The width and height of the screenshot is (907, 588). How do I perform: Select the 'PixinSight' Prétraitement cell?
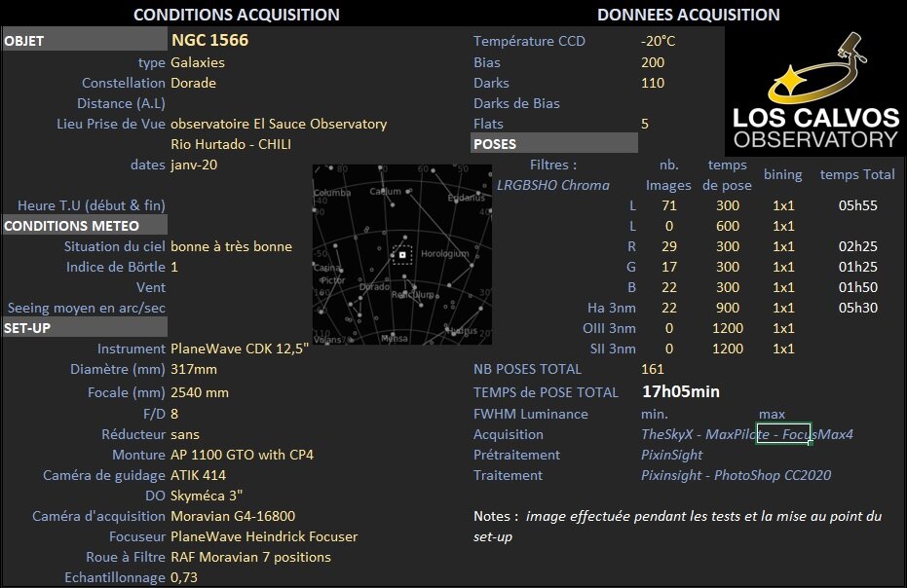(671, 455)
